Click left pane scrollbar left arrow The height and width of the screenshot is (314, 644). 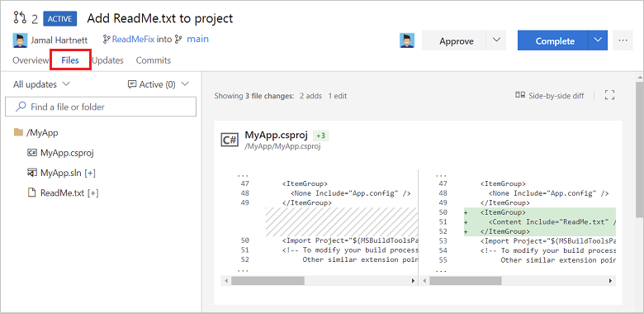click(x=226, y=281)
